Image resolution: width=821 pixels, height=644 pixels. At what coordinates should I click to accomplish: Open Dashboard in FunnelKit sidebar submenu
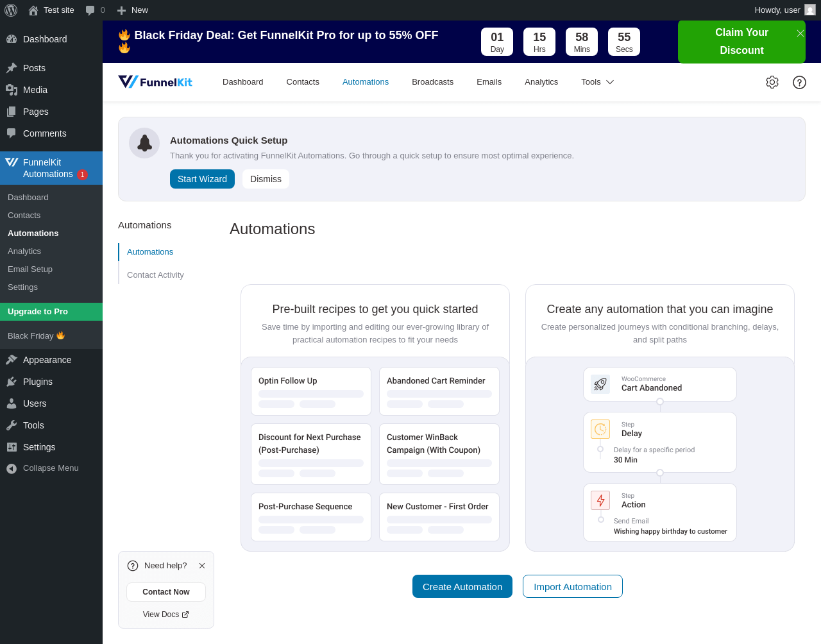coord(51,198)
